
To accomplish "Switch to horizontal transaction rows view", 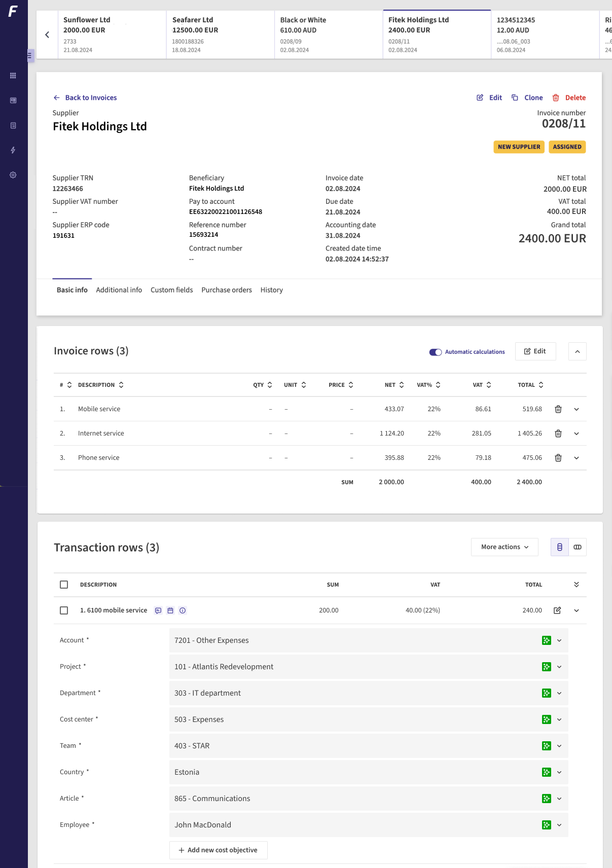I will (578, 547).
